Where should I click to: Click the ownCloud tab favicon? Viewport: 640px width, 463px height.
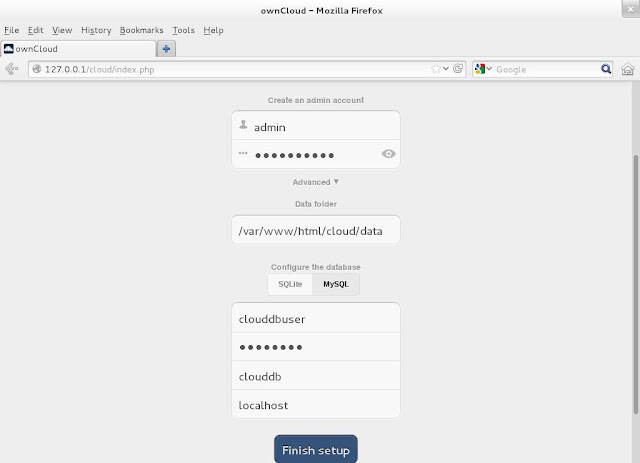click(9, 49)
